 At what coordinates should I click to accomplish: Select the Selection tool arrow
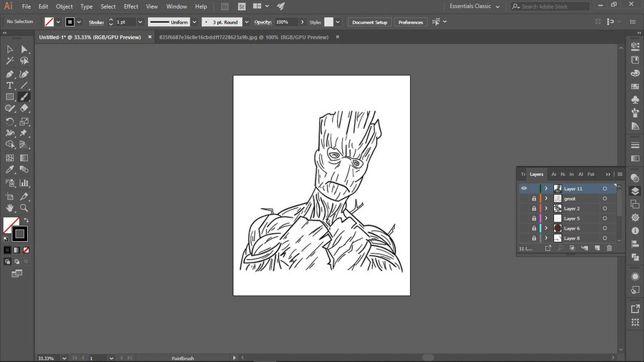(9, 49)
